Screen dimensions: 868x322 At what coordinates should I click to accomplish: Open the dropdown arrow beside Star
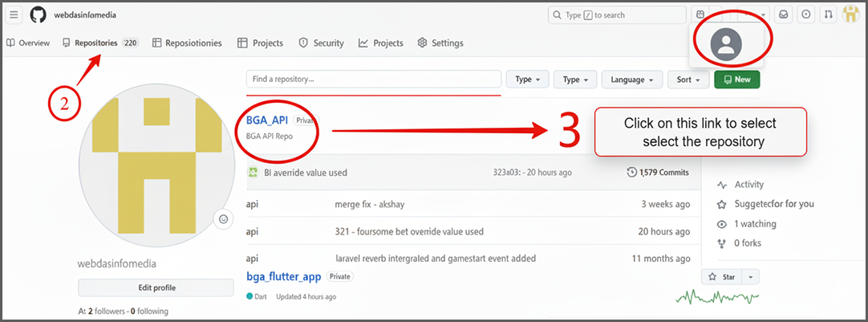751,277
